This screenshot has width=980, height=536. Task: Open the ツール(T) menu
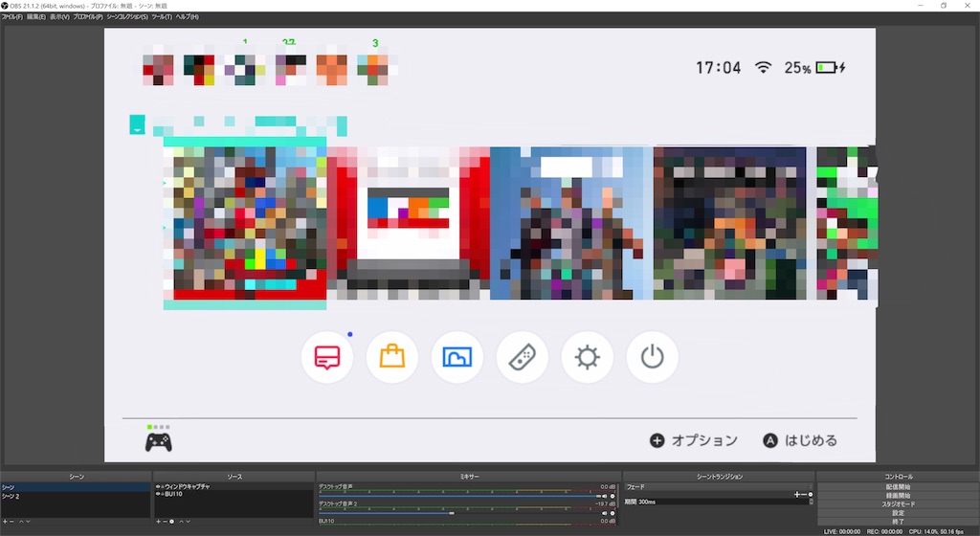click(162, 17)
